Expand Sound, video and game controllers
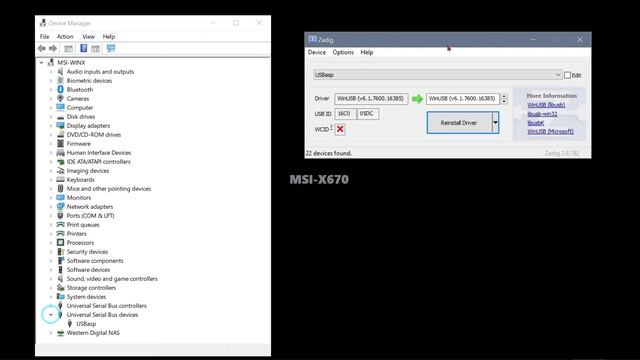 [51, 279]
